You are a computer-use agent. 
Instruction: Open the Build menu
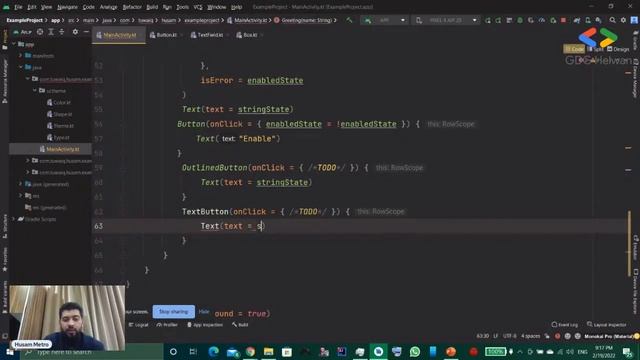152,7
